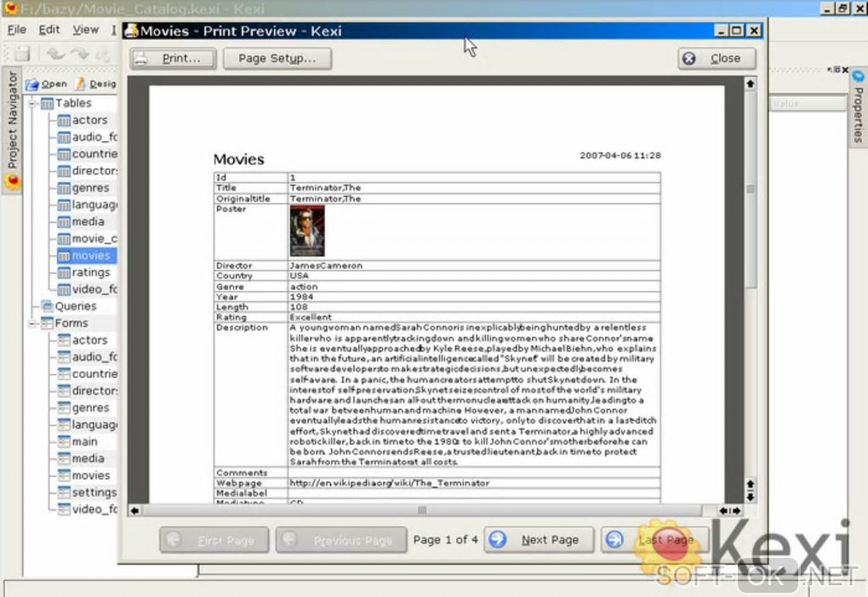This screenshot has width=868, height=597.
Task: Select the countries table icon
Action: pyautogui.click(x=64, y=154)
